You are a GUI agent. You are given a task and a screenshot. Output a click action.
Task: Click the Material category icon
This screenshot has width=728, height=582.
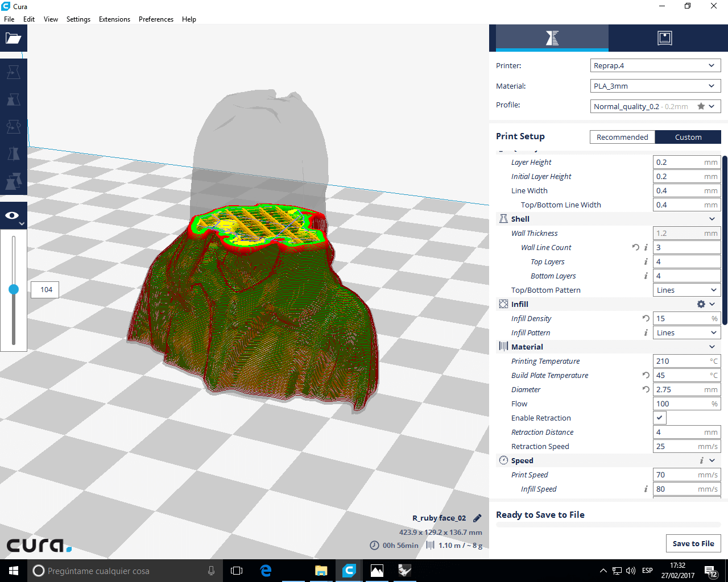(503, 347)
